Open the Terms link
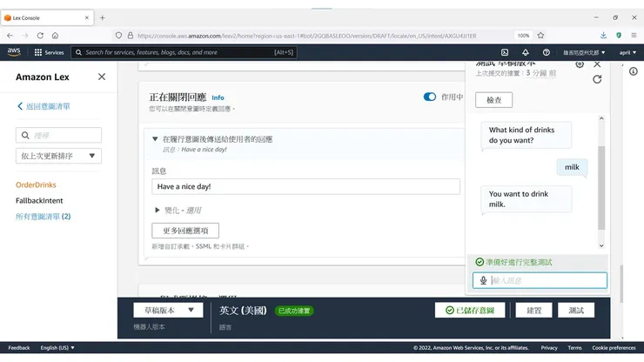The image size is (644, 362). [574, 347]
